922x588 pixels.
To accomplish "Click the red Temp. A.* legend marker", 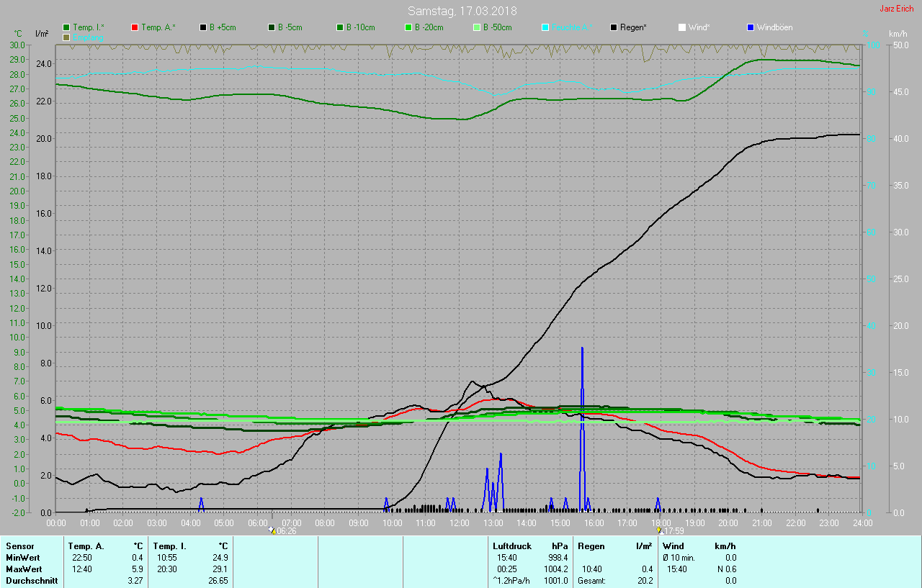I will pyautogui.click(x=135, y=27).
